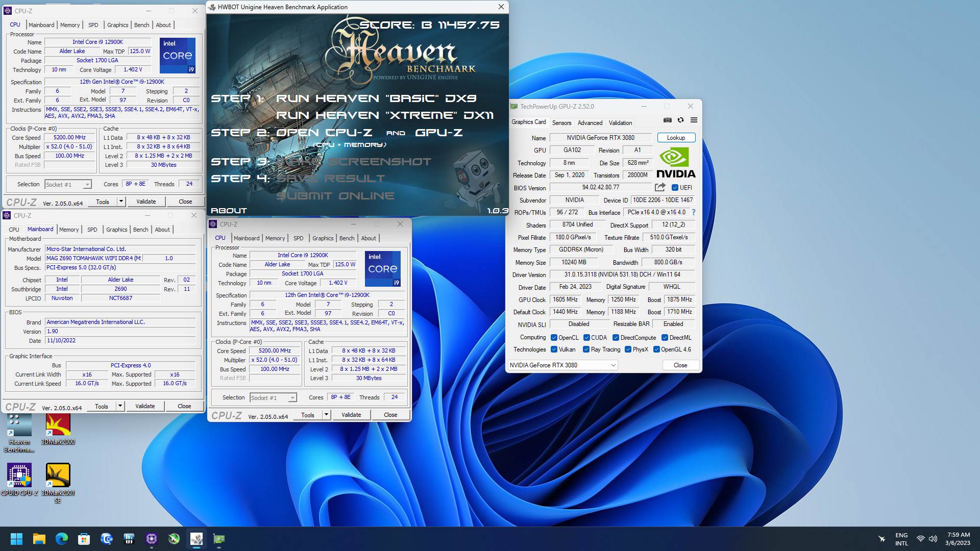
Task: Open 3DMark2001 SE desktop shortcut
Action: [x=58, y=484]
